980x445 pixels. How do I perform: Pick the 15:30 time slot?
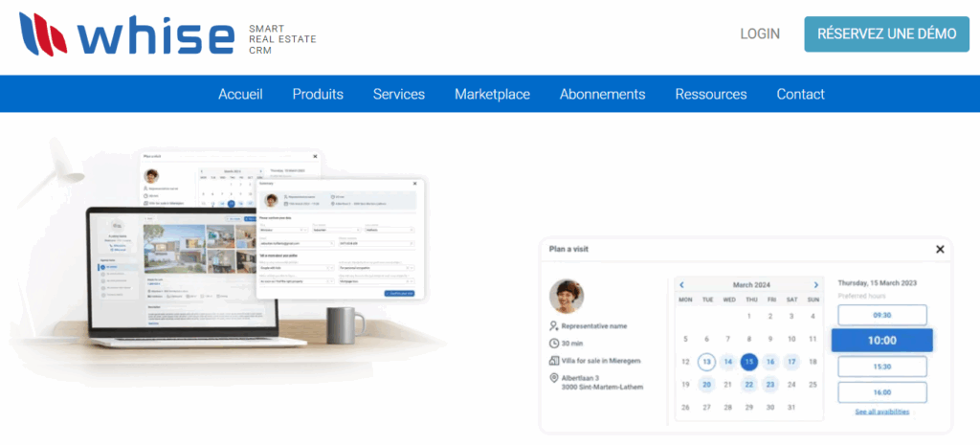881,367
